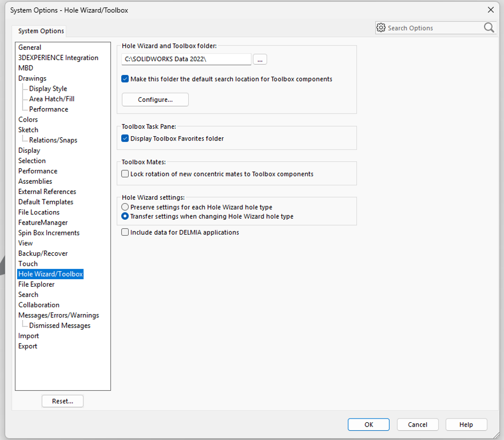Select Messages/Errors/Warnings category
The width and height of the screenshot is (504, 440).
[58, 315]
